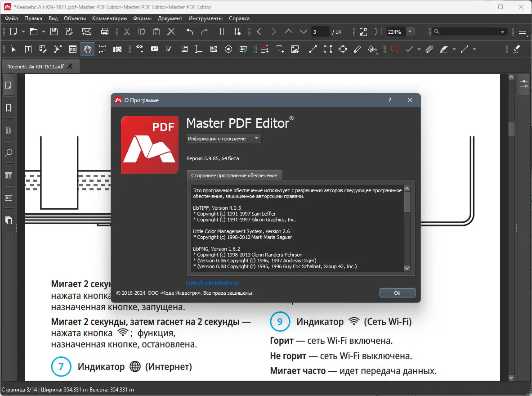The image size is (532, 396).
Task: Open the Attachments paperclip side panel
Action: (9, 130)
